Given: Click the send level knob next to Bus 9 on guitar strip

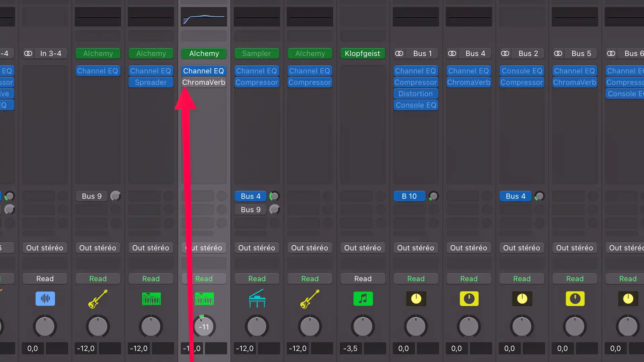Looking at the screenshot, I should (x=116, y=196).
